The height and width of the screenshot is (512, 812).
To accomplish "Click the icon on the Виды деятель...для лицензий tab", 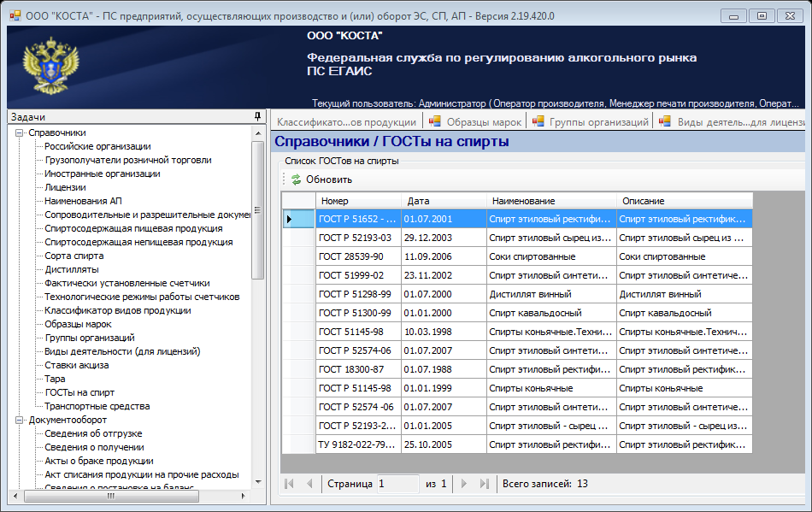I will click(x=664, y=121).
